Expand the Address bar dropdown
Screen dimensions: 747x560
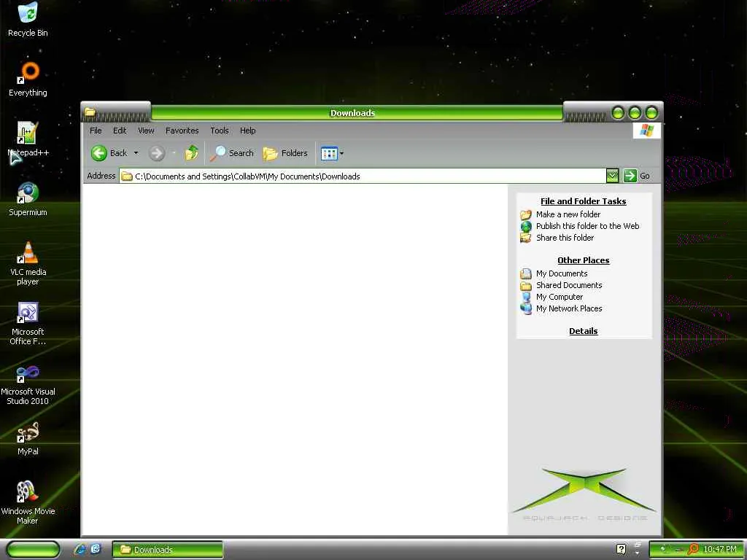click(612, 176)
